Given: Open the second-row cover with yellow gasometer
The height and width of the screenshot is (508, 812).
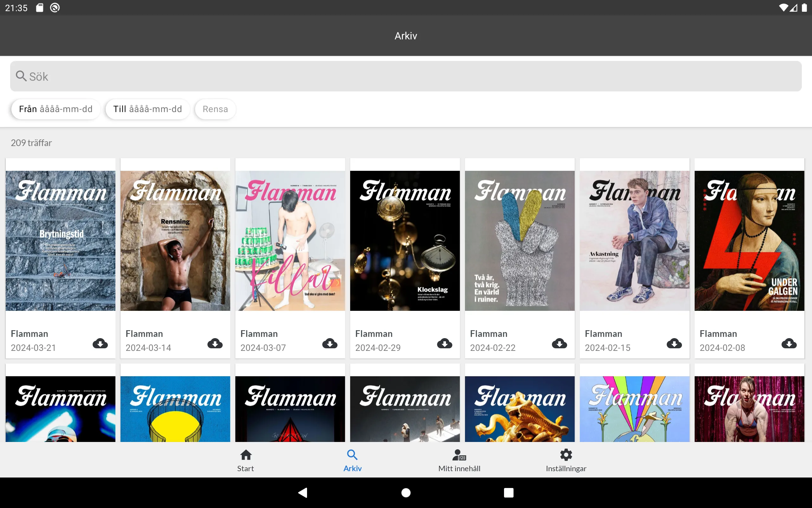Looking at the screenshot, I should coord(175,409).
